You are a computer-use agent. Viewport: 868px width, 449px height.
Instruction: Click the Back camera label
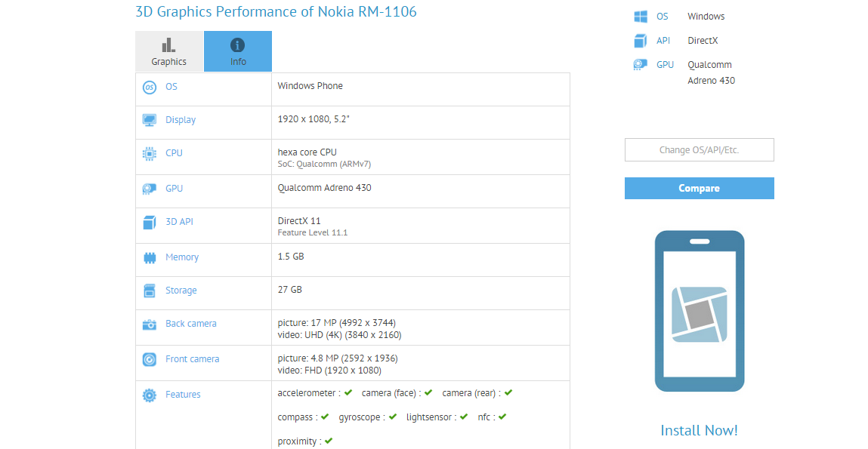click(x=191, y=324)
